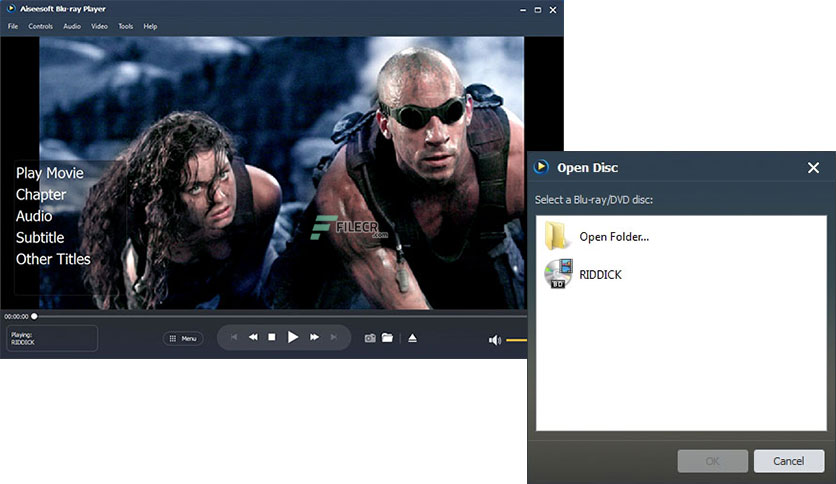836x484 pixels.
Task: Eject the disc
Action: coord(412,338)
